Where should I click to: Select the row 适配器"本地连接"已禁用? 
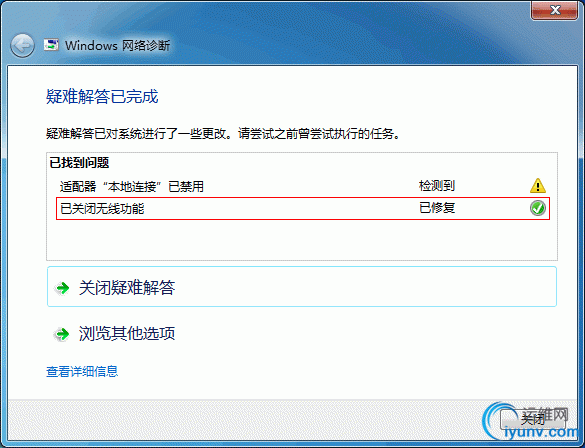(x=303, y=186)
